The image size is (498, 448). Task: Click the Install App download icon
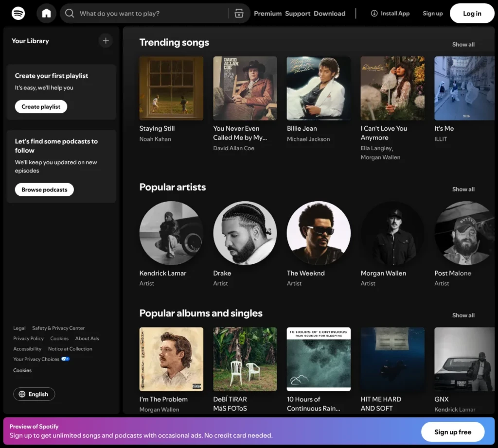374,13
